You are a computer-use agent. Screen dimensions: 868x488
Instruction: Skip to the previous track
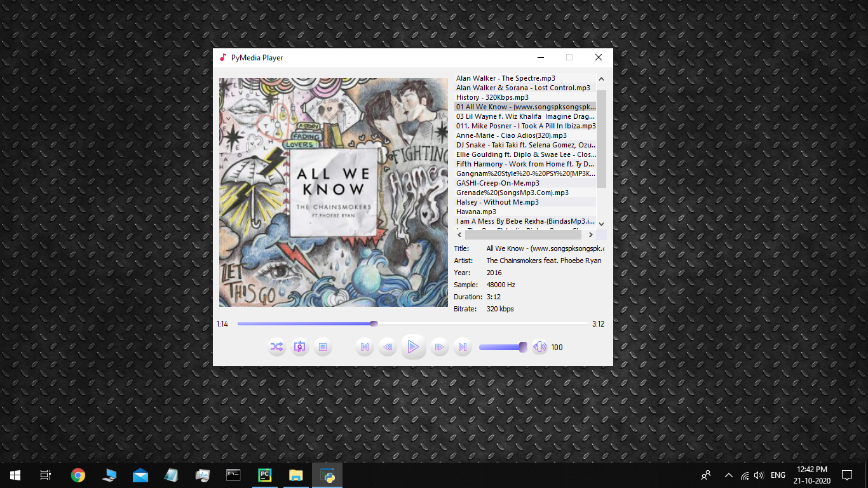[365, 347]
